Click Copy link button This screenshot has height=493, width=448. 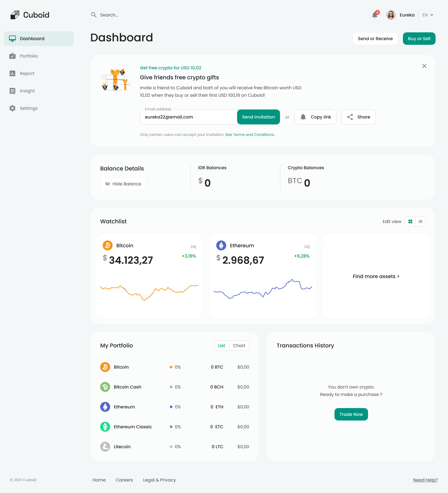(315, 117)
